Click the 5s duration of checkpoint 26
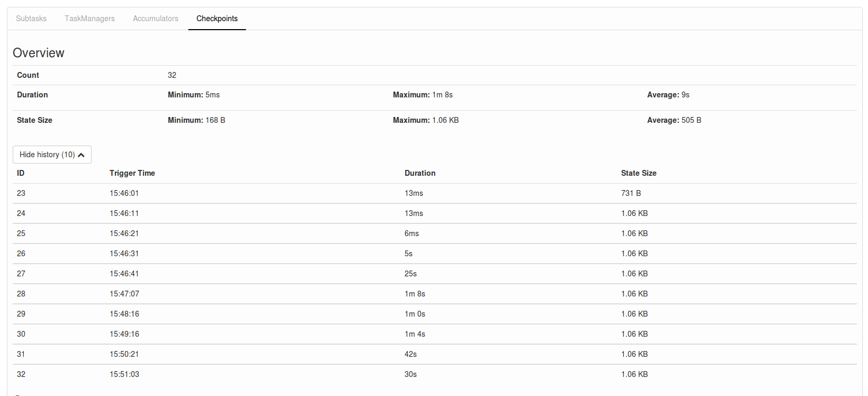Screen dimensions: 868x396 click(408, 254)
